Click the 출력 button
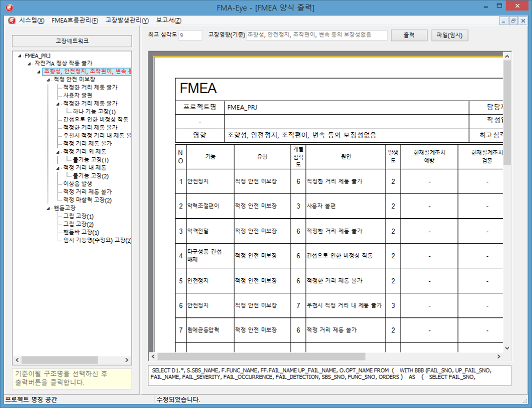The height and width of the screenshot is (408, 532). tap(409, 35)
